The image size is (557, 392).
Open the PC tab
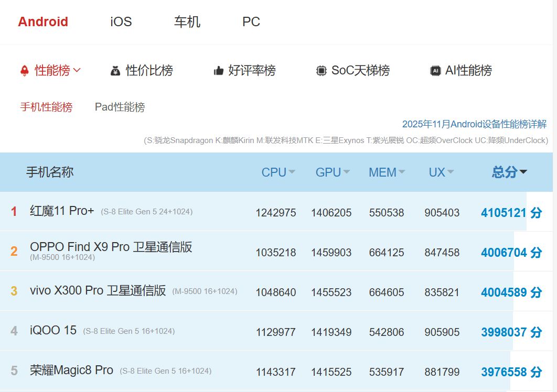point(251,21)
